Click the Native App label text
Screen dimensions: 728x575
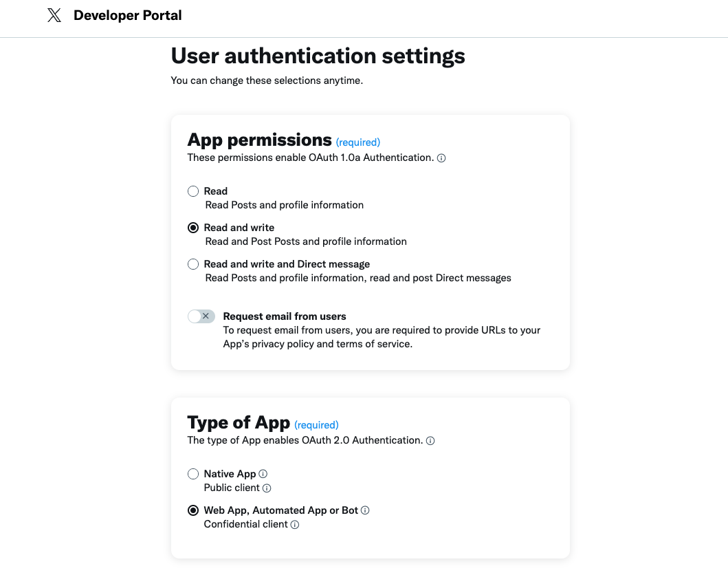point(230,474)
